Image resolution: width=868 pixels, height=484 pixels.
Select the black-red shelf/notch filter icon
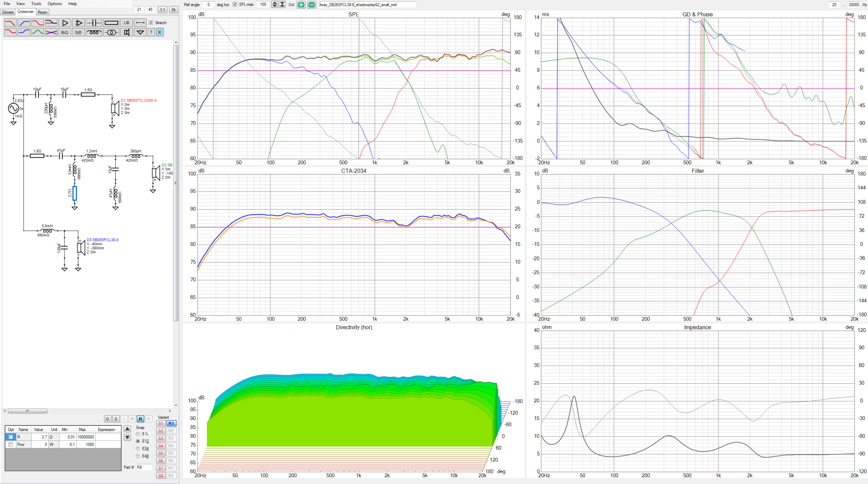(x=51, y=22)
